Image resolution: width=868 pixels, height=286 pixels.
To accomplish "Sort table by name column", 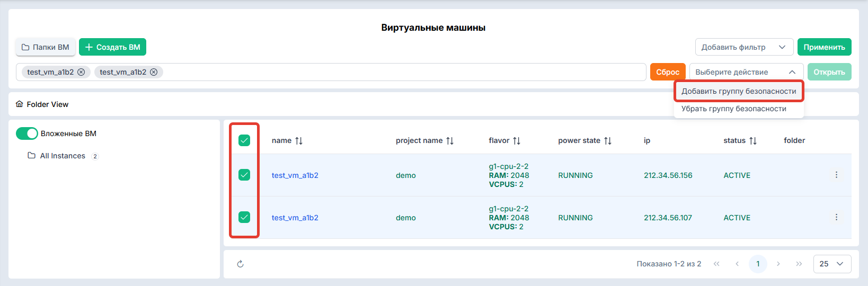I will click(x=299, y=140).
